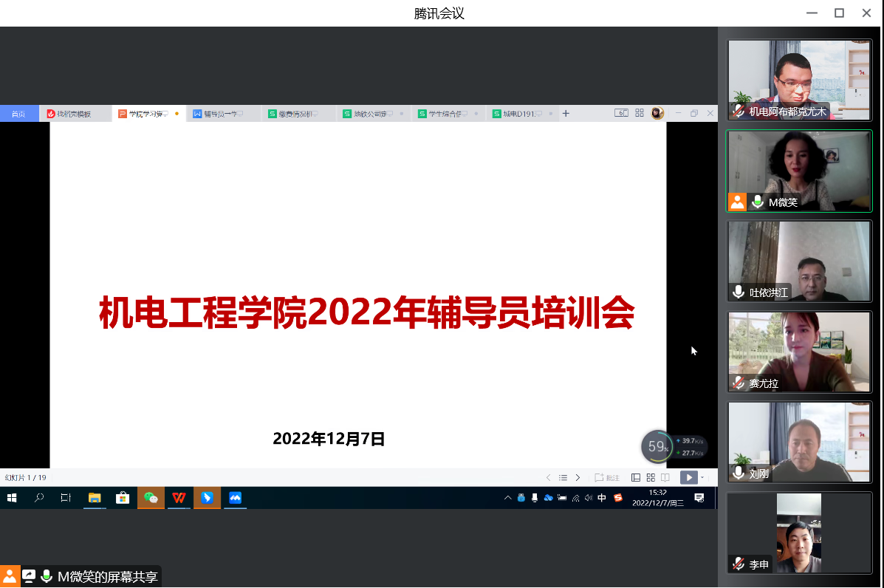Go to the previous slide arrow

click(x=548, y=478)
